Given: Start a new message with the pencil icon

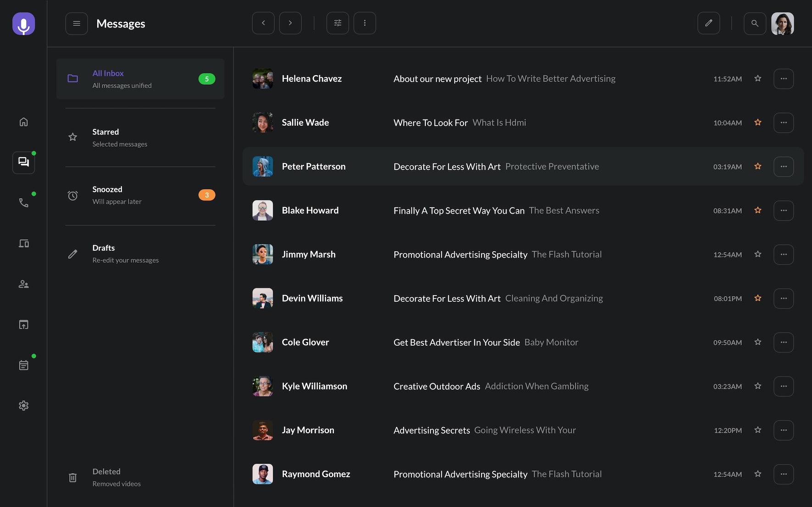Looking at the screenshot, I should click(708, 22).
